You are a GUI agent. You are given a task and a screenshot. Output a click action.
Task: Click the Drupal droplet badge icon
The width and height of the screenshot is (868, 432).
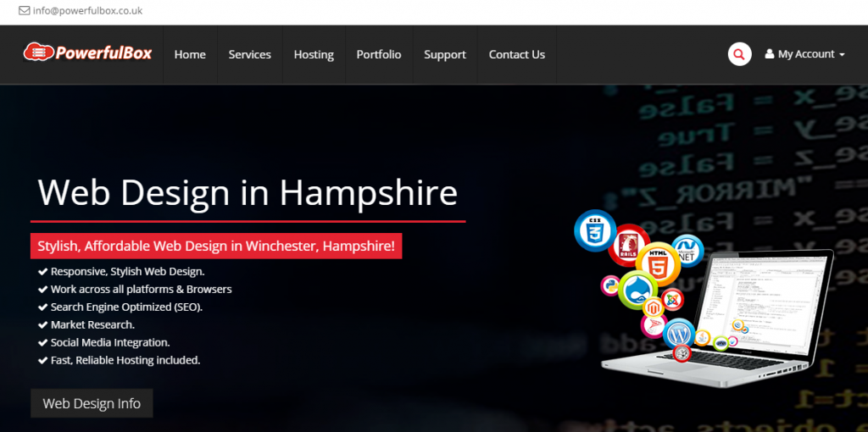(637, 291)
